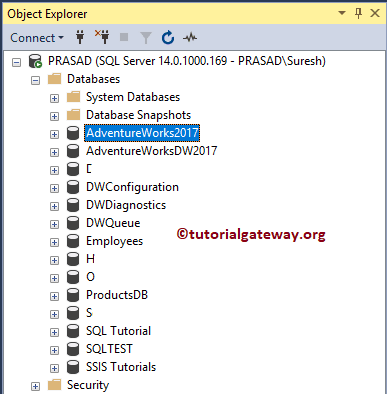Click the Connect Object Explorer plug icon
This screenshot has width=387, height=394.
tap(80, 37)
